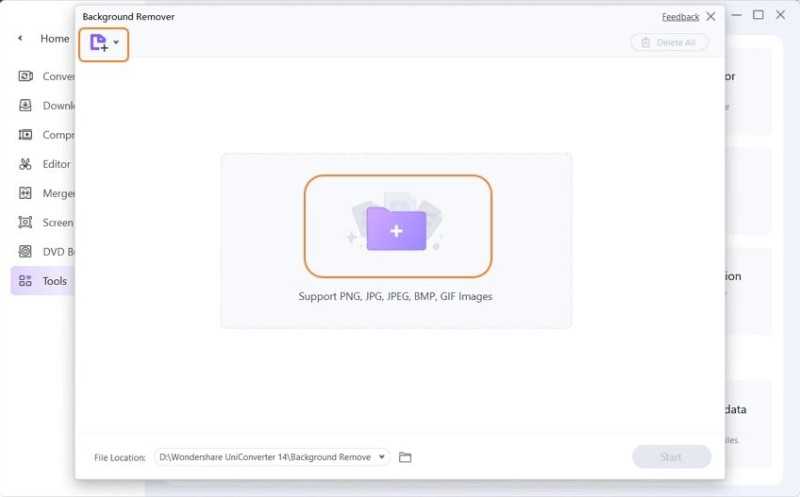This screenshot has width=800, height=497.
Task: Click the Start button
Action: point(671,457)
